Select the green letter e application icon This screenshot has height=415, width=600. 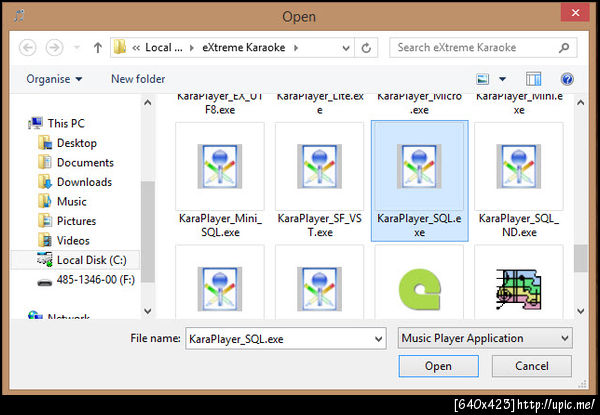[420, 289]
